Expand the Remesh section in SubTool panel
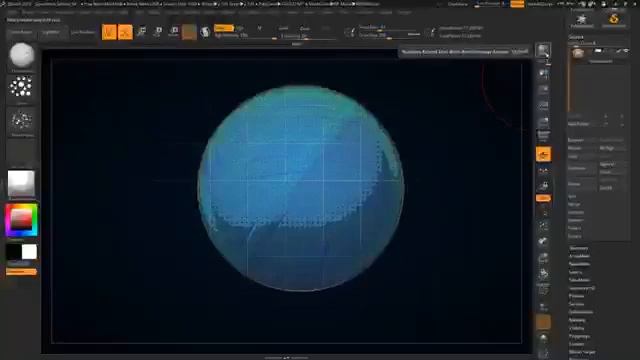The width and height of the screenshot is (640, 360). [x=576, y=220]
